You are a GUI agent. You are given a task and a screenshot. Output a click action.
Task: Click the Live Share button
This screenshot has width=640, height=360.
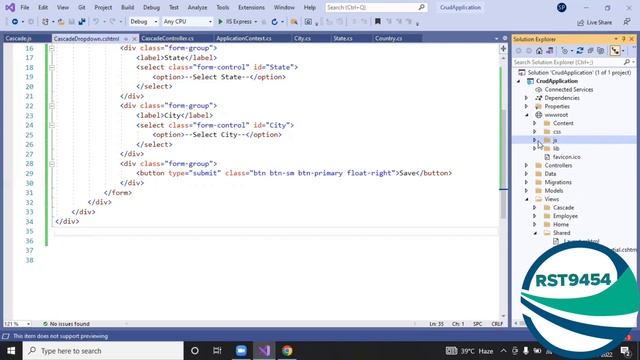pos(595,22)
